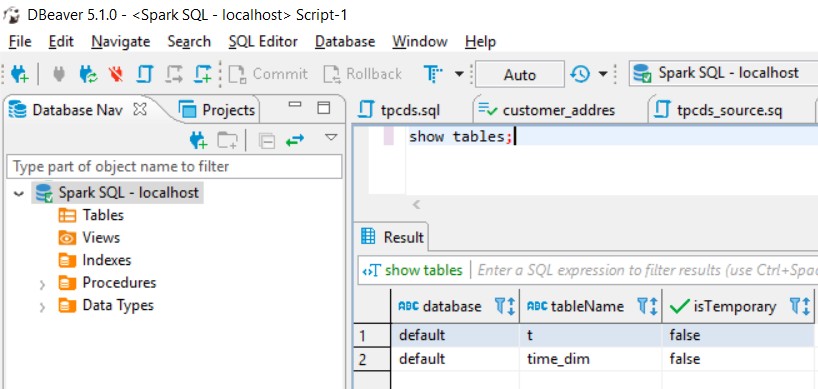Open SQL Editor script icon in the toolbar
This screenshot has height=389, width=818.
coord(145,75)
